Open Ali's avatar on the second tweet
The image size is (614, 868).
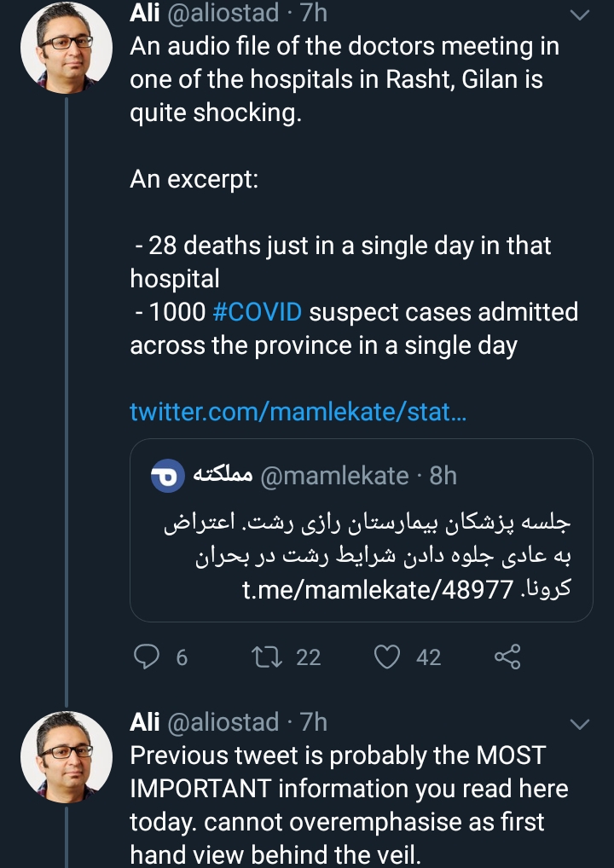(x=67, y=757)
